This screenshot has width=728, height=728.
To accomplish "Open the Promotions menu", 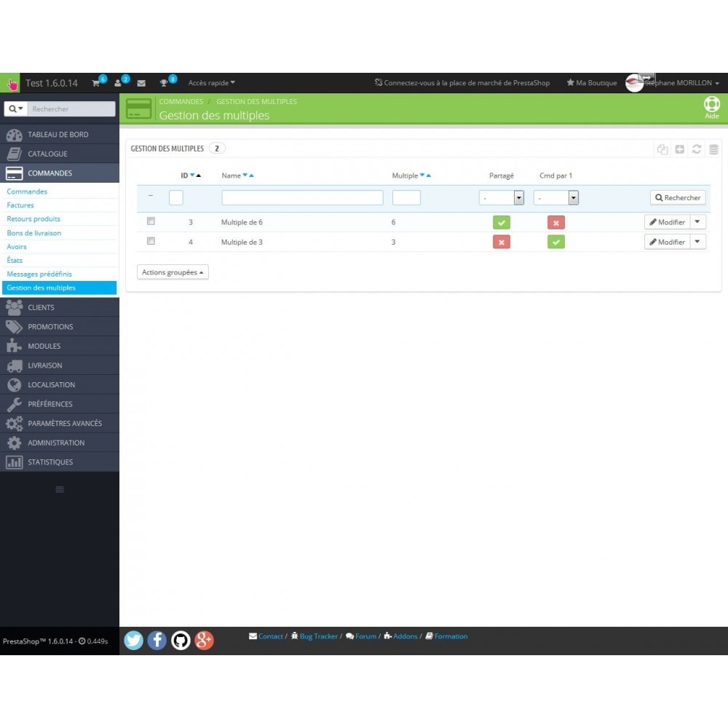I will [60, 327].
